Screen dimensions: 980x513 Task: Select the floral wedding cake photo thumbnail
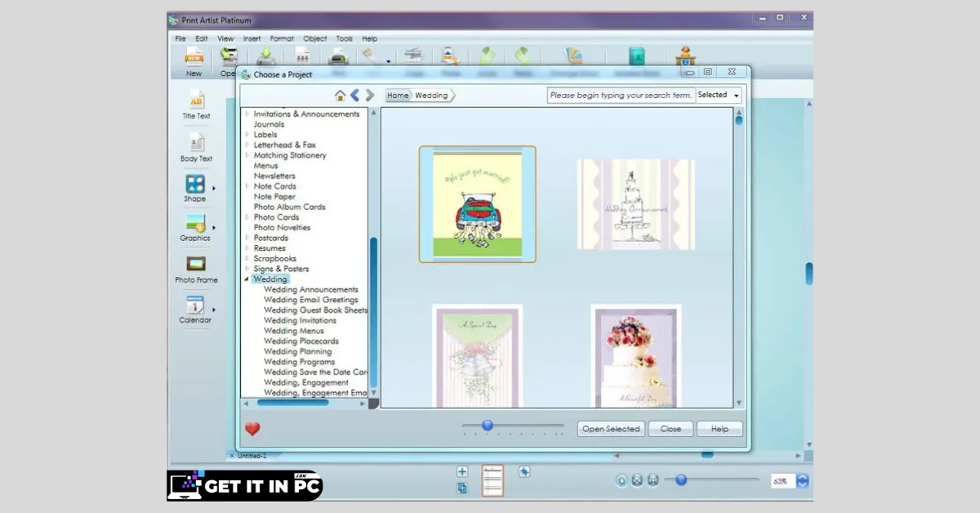[x=636, y=356]
